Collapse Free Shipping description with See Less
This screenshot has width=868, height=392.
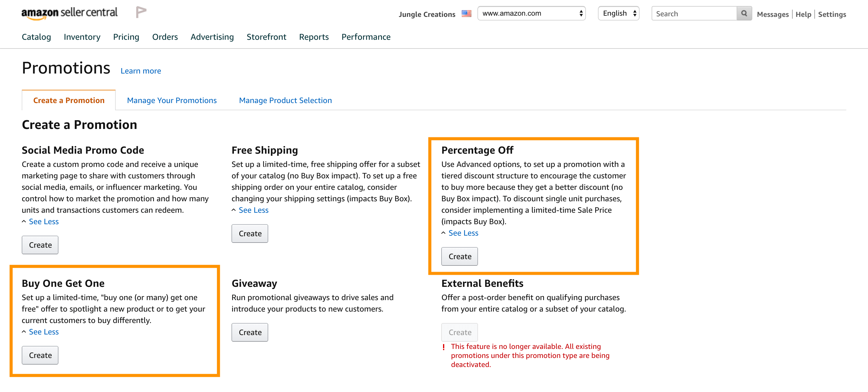(253, 210)
